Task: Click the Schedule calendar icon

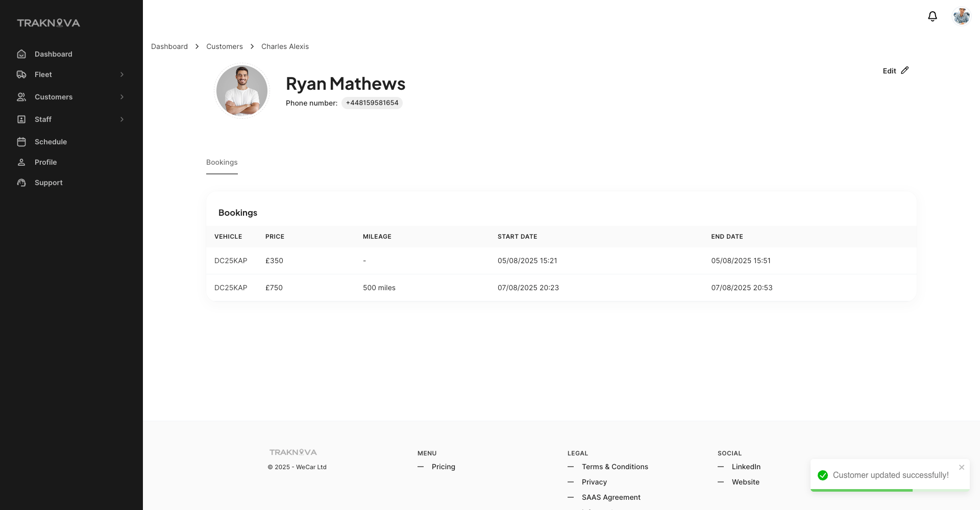Action: coord(21,142)
